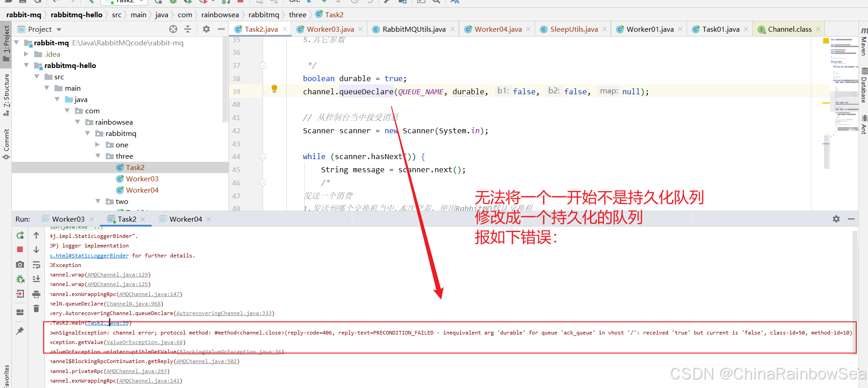Screen dimensions: 868x388
Task: Select Worker04 in the project tree
Action: (142, 190)
